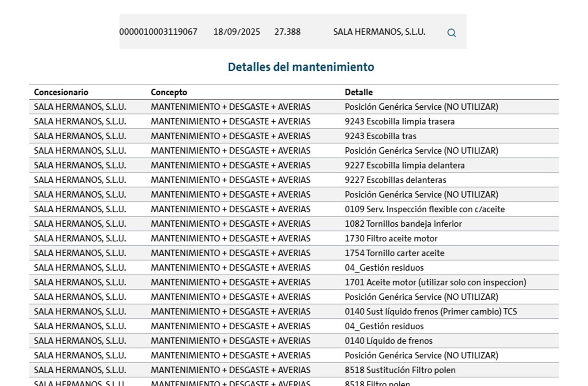Click the 1701 Aceite motor detail

point(435,282)
